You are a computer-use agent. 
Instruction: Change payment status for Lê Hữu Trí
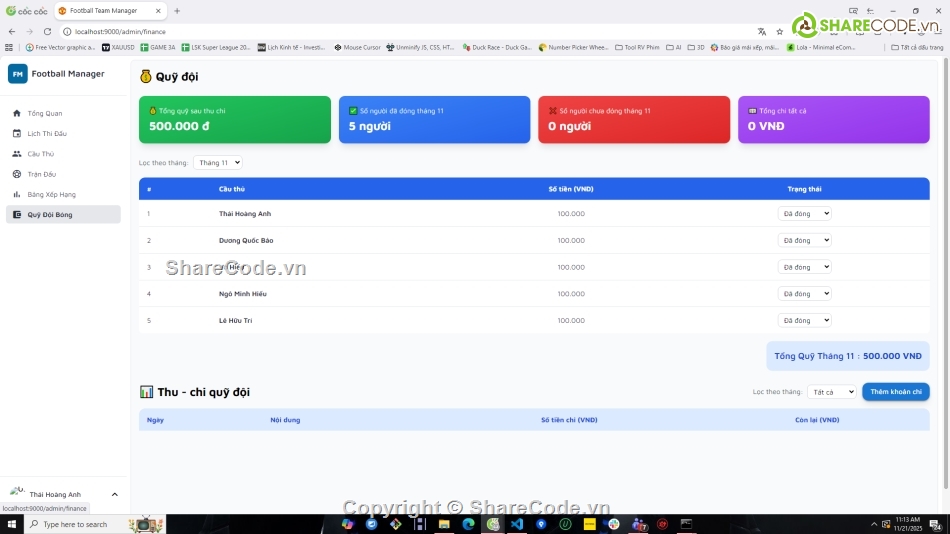click(804, 320)
